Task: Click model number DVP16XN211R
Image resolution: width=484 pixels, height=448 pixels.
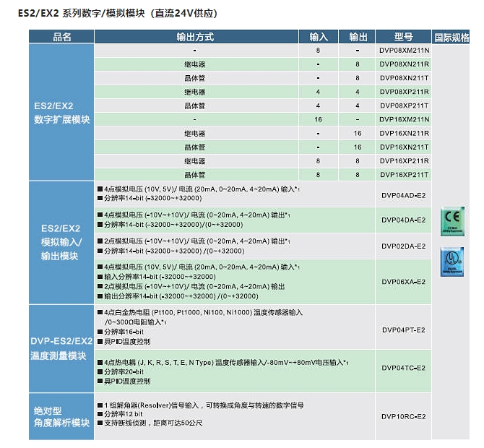Action: [404, 134]
